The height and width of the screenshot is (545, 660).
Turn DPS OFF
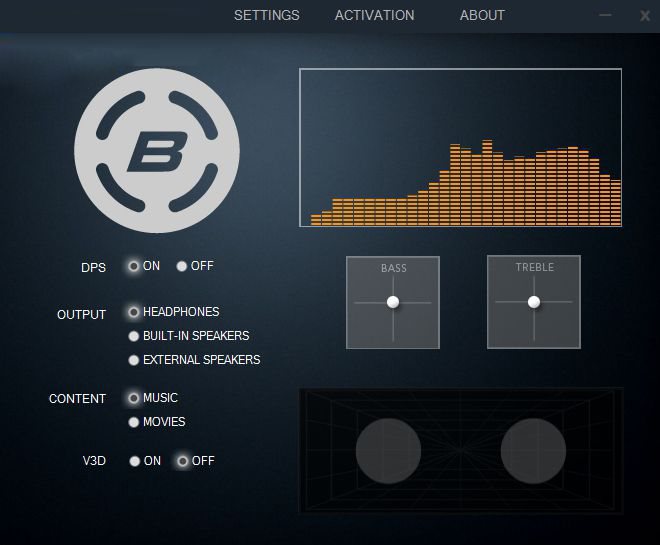pyautogui.click(x=181, y=266)
